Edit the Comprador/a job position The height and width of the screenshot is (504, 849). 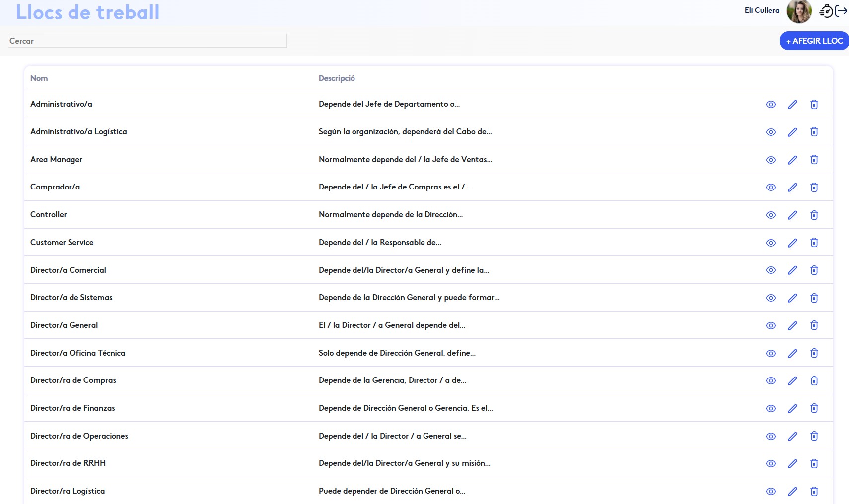click(x=792, y=187)
